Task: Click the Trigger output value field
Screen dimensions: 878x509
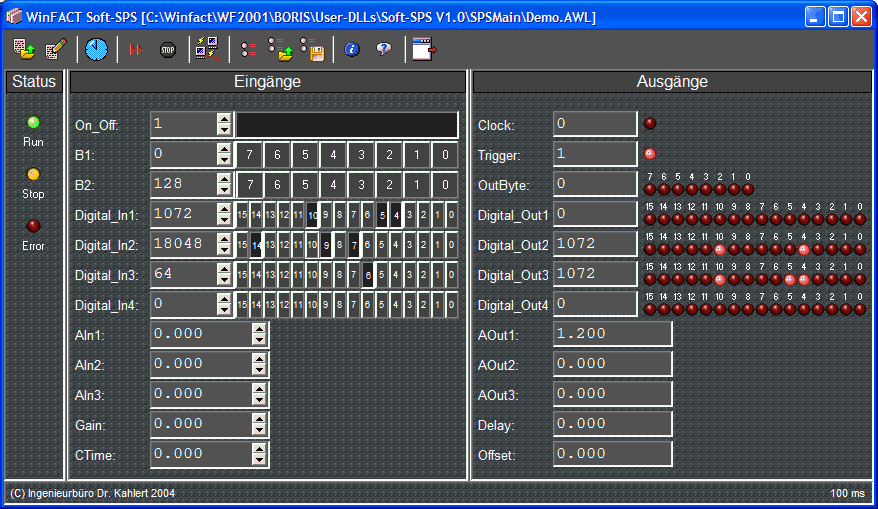Action: point(595,154)
